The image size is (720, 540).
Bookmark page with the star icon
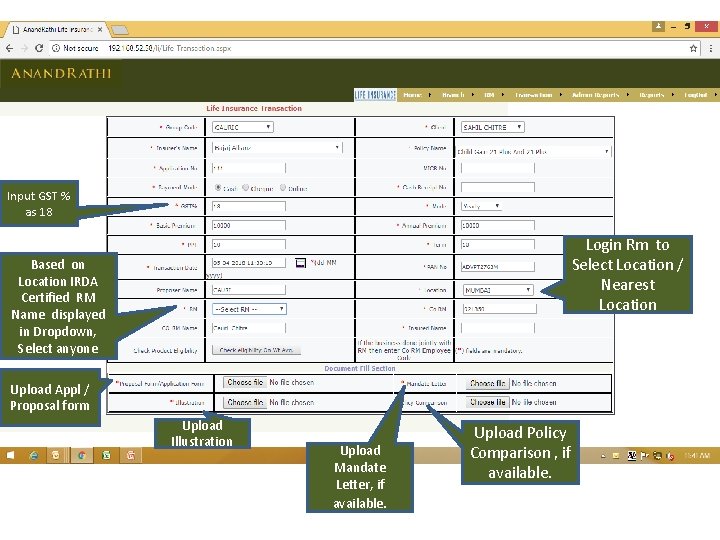(693, 48)
